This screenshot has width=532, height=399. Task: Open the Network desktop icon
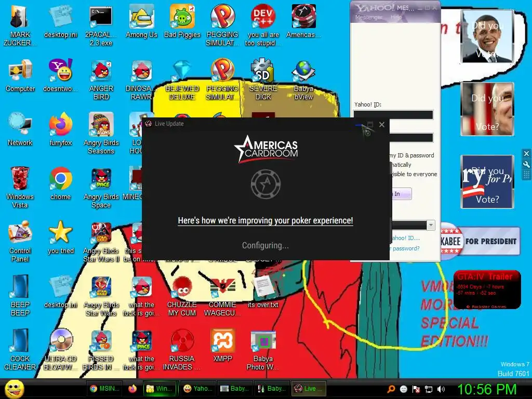[x=20, y=129]
